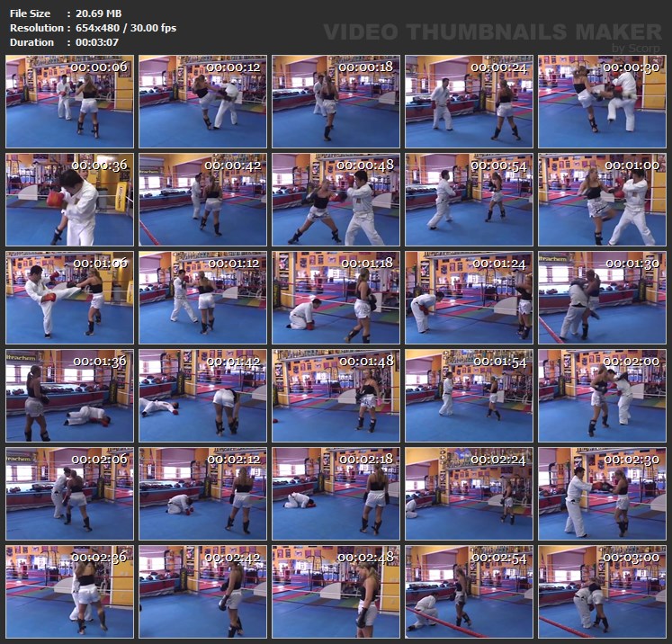This screenshot has height=644, width=672.
Task: Click the frame timestamped 00:02:00
Action: click(x=602, y=396)
